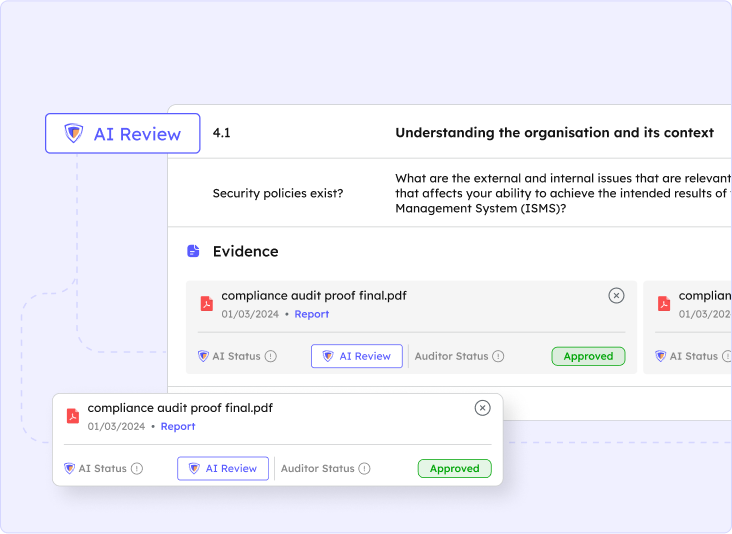Viewport: 732px width, 534px height.
Task: Select the section number 4.1
Action: pyautogui.click(x=221, y=133)
